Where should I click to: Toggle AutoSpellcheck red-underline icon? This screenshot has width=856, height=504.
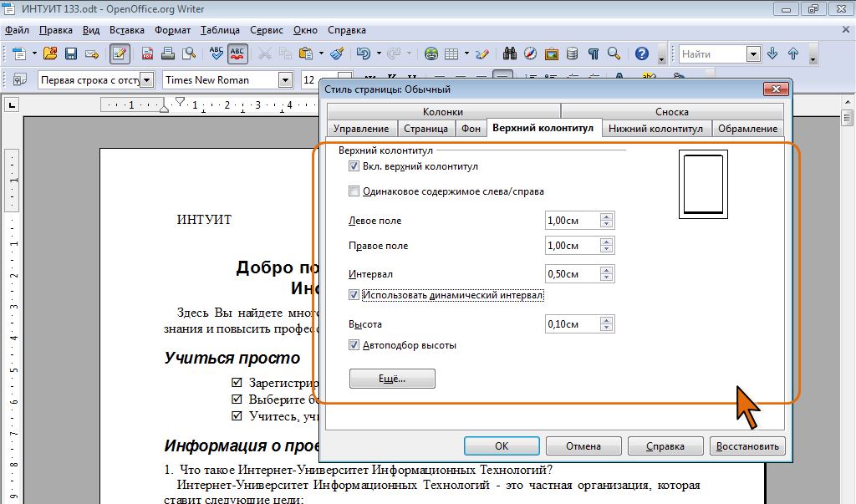tap(237, 53)
